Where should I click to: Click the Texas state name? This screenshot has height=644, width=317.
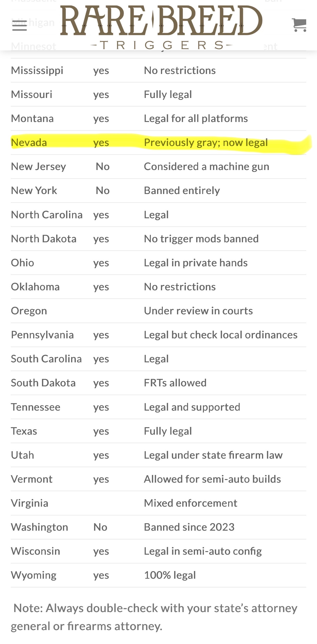(x=24, y=431)
